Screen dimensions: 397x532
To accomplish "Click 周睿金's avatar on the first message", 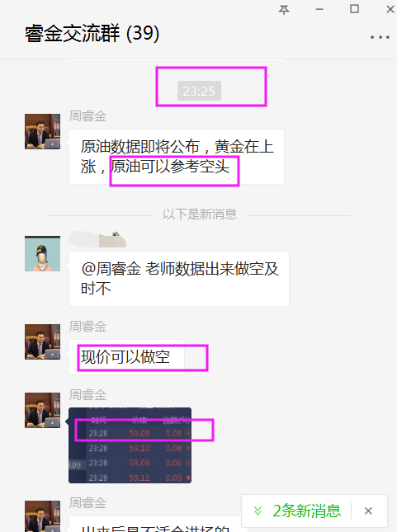I will pos(42,132).
